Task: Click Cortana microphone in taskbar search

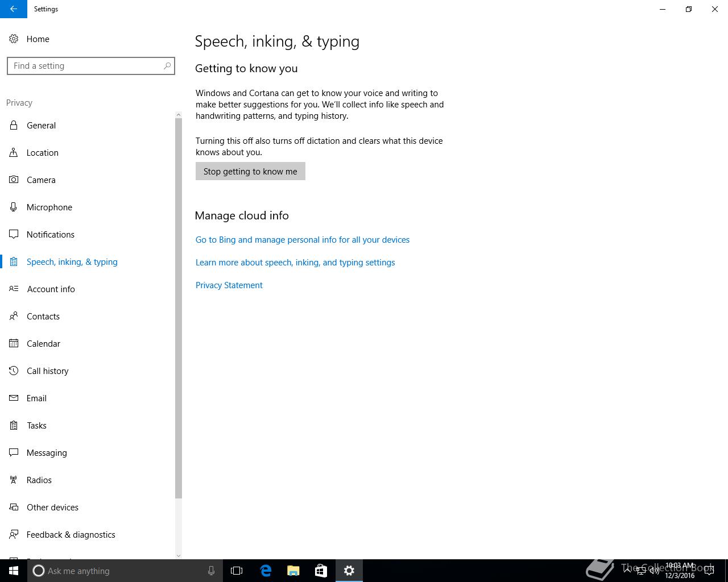Action: coord(211,571)
